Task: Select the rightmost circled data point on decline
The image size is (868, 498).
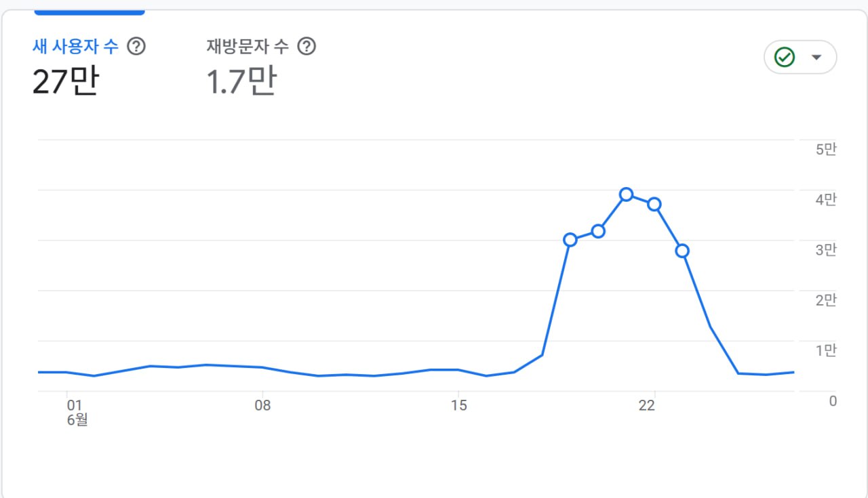Action: pyautogui.click(x=682, y=251)
